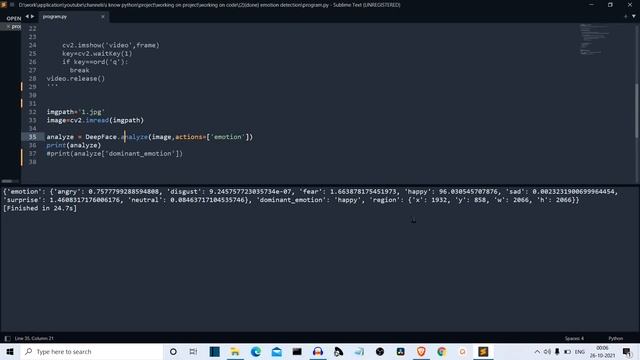The height and width of the screenshot is (360, 640).
Task: Add a new tab with the plus button
Action: coord(625,17)
